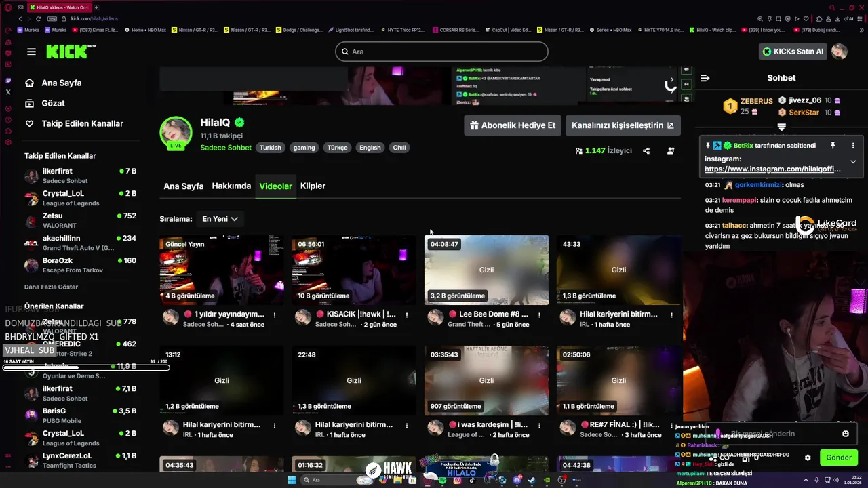This screenshot has height=488, width=868.
Task: Click Kanalınızı kişiselleştirin button
Action: coord(623,125)
